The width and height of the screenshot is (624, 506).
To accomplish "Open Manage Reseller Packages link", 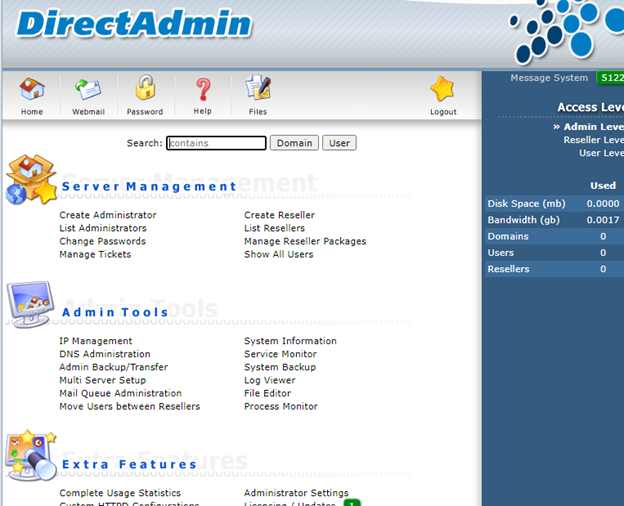I will click(x=305, y=241).
